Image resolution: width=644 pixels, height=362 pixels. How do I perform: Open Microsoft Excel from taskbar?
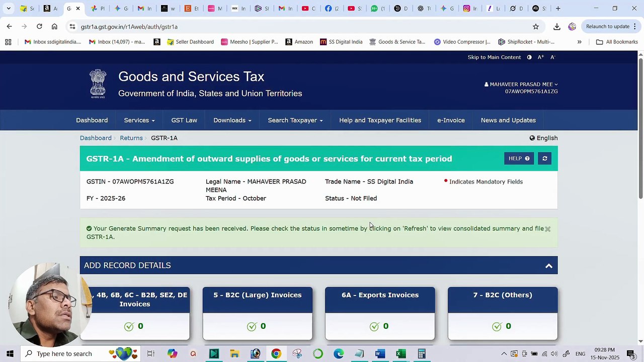(401, 353)
